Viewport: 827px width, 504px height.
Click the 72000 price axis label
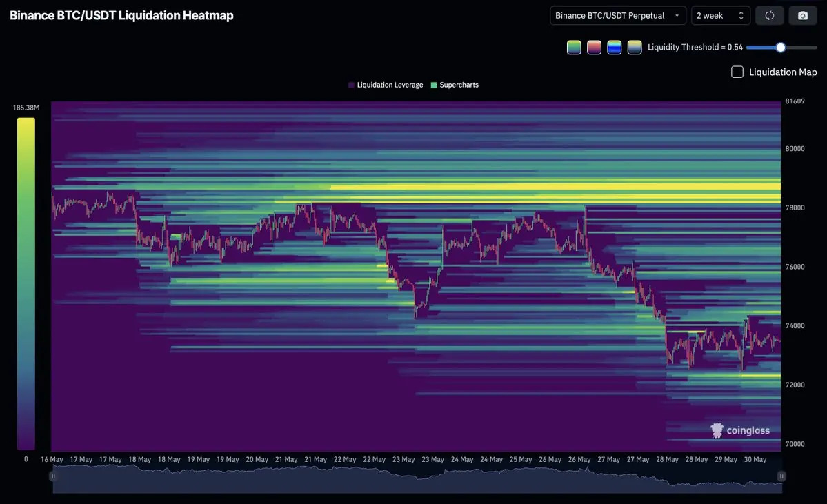[795, 385]
